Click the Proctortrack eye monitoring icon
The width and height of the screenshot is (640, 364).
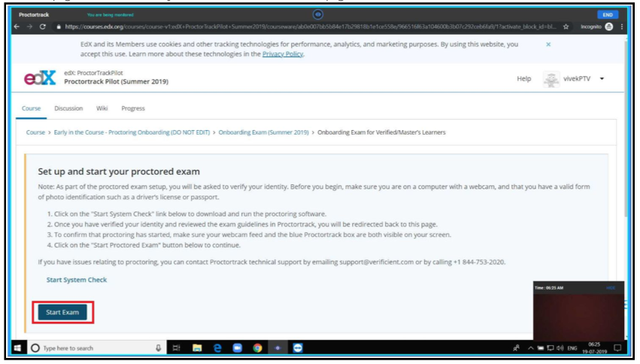coord(318,15)
